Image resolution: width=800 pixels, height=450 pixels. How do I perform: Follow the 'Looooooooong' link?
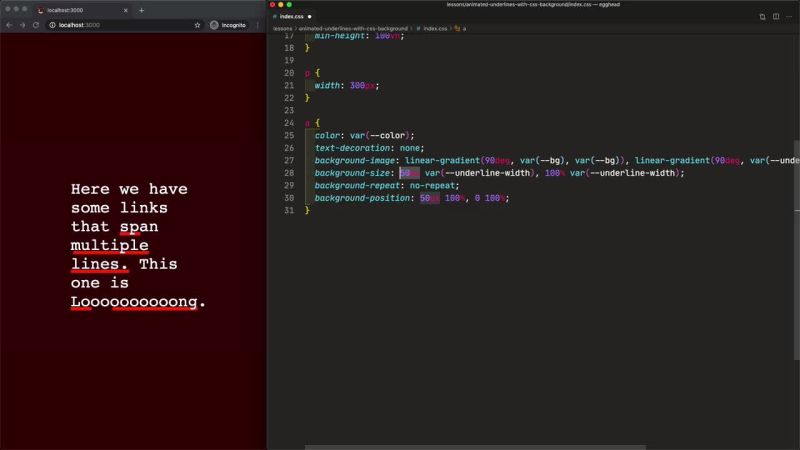[134, 302]
